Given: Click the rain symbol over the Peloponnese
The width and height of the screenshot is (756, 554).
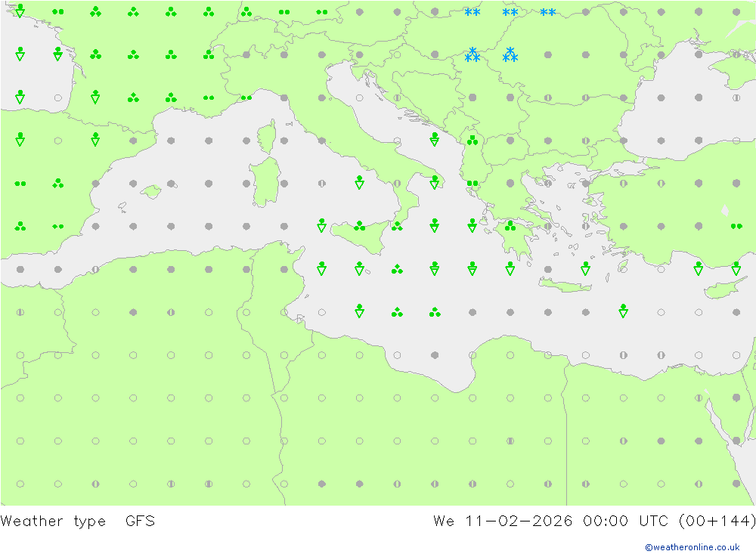Looking at the screenshot, I should point(510,226).
